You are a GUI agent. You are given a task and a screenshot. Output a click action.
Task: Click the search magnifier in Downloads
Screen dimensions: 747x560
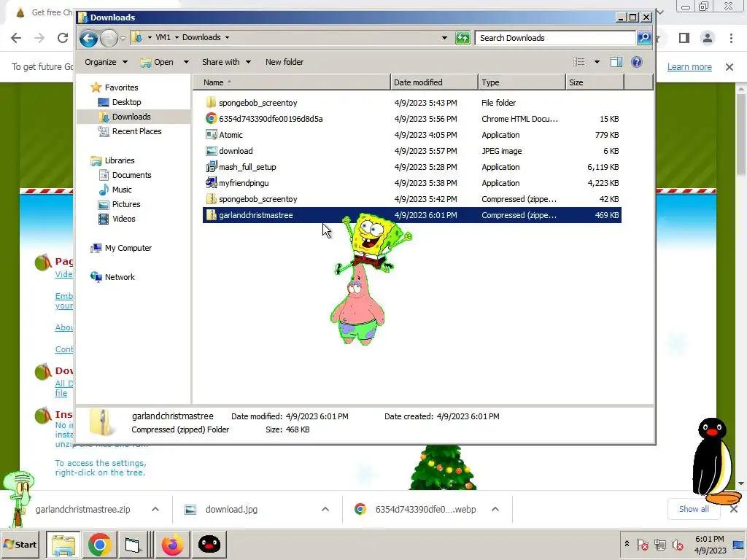tap(643, 38)
